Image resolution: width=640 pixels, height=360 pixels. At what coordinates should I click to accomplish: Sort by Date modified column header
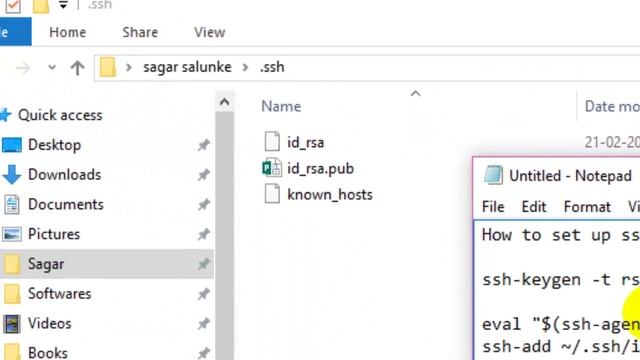pyautogui.click(x=612, y=107)
